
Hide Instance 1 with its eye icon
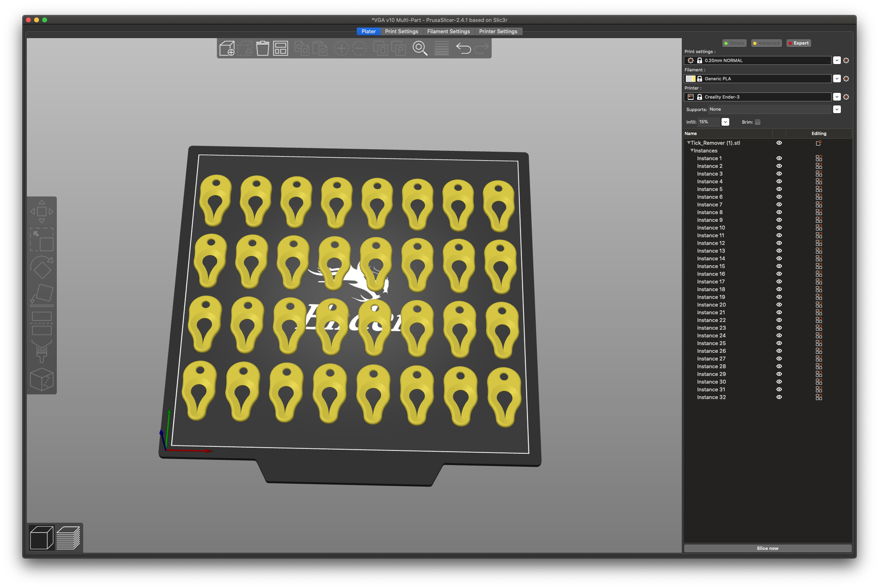pyautogui.click(x=779, y=158)
